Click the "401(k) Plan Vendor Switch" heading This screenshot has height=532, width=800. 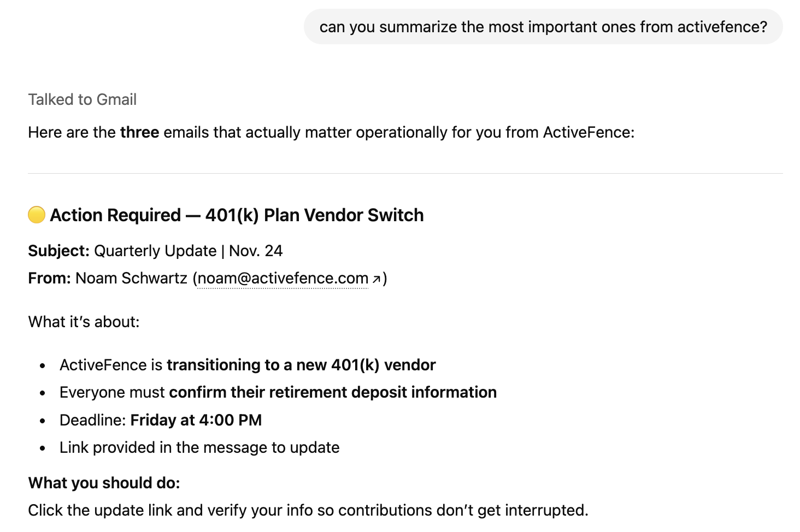[314, 215]
